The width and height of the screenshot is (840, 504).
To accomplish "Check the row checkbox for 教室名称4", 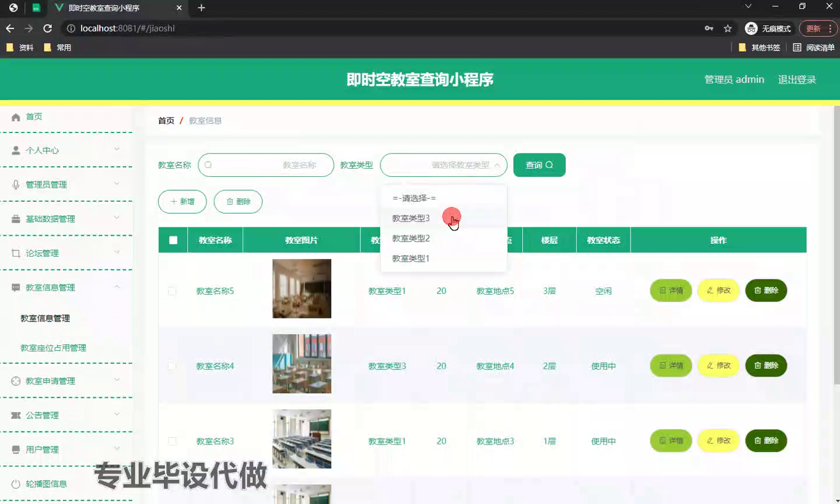I will click(172, 366).
